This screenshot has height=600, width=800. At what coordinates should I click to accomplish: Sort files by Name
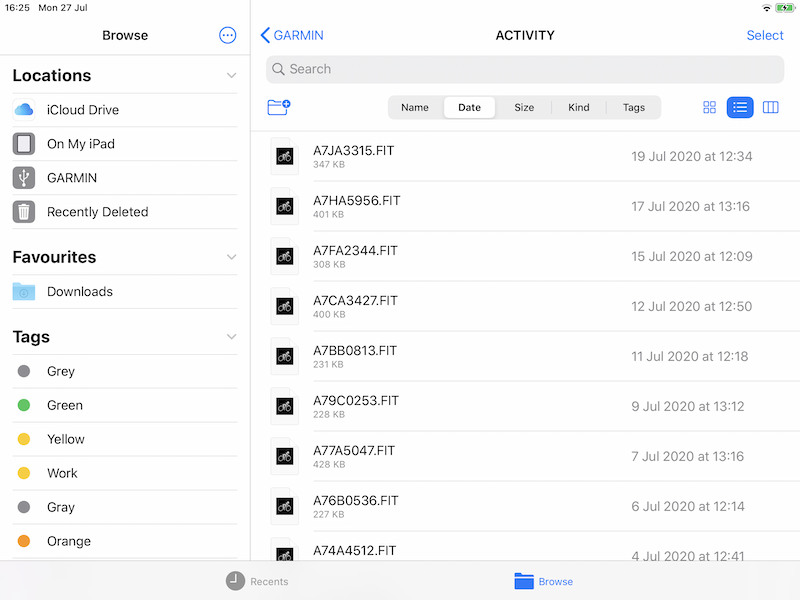click(415, 108)
